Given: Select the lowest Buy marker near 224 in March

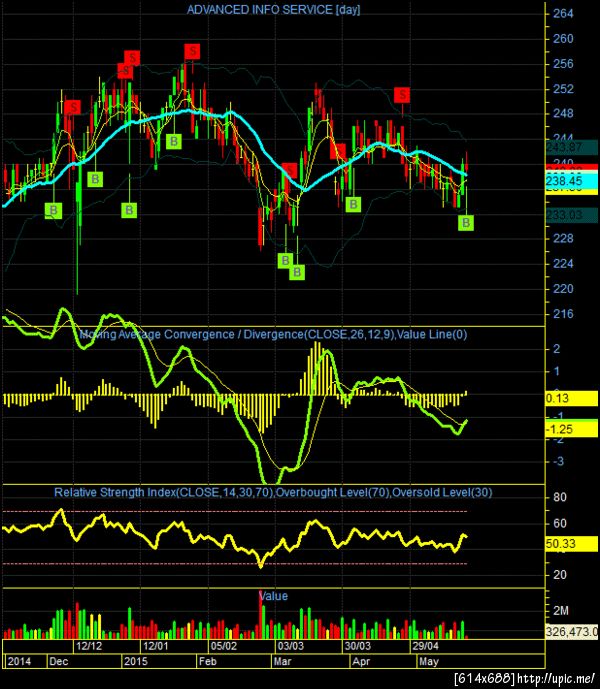Looking at the screenshot, I should (x=297, y=272).
